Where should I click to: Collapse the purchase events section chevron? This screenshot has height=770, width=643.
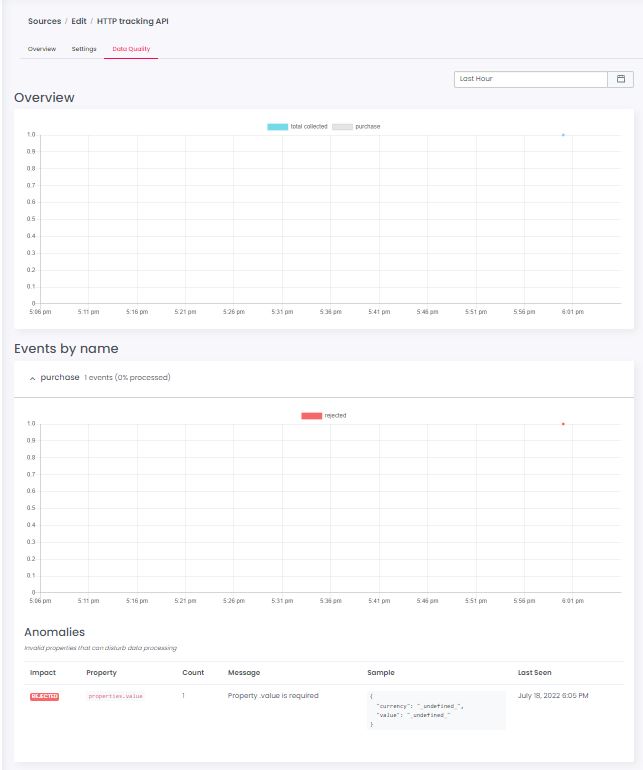(32, 378)
